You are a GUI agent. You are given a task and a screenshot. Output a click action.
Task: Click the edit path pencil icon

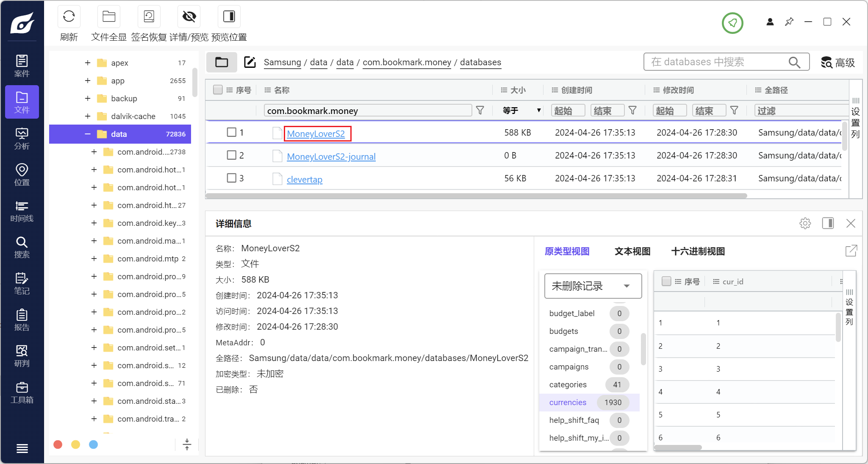click(x=250, y=62)
